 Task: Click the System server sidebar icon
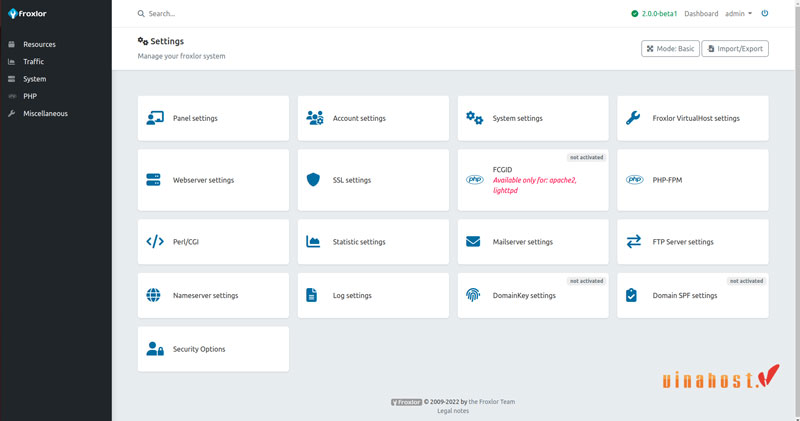[x=11, y=79]
